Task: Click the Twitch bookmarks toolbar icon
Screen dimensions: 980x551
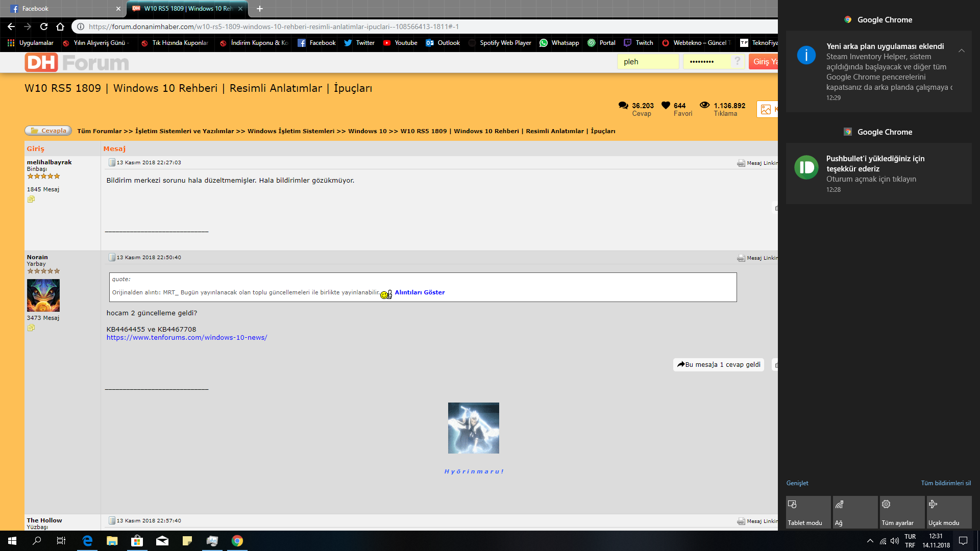Action: pos(639,42)
